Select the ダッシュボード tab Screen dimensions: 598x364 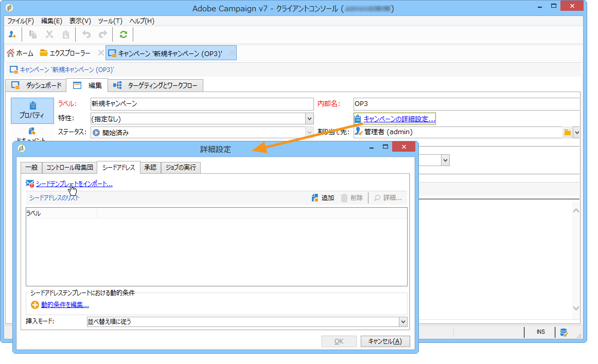pyautogui.click(x=36, y=85)
